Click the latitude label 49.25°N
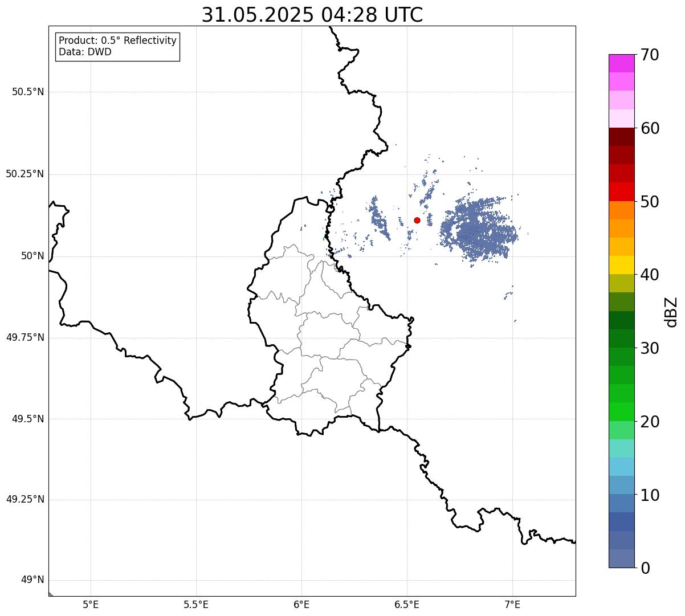 (25, 500)
